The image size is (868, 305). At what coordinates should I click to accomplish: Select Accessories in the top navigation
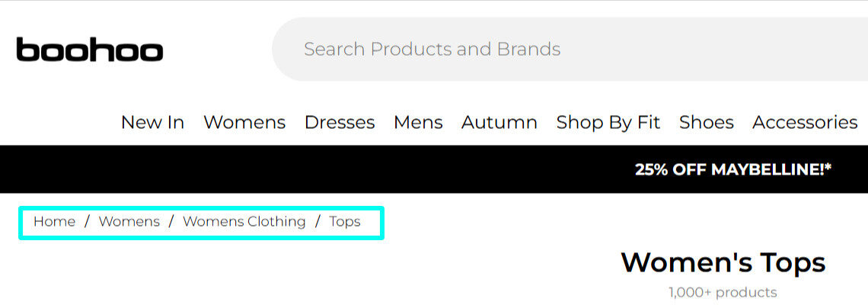[x=805, y=122]
